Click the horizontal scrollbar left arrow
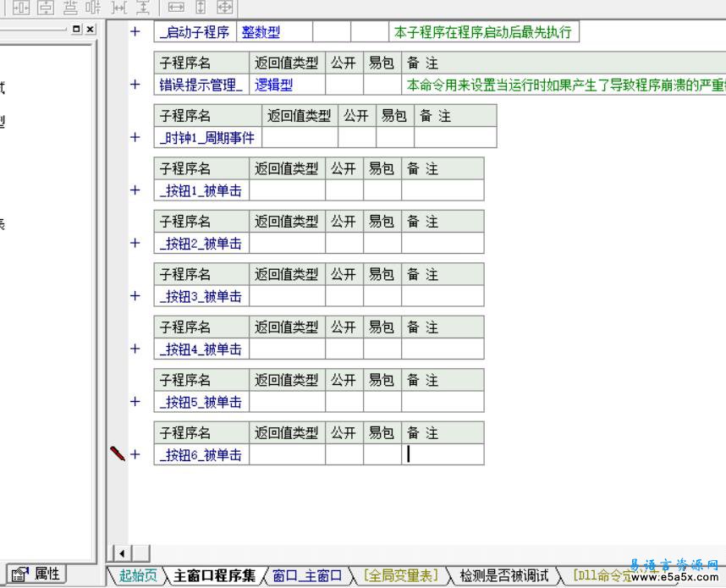 pyautogui.click(x=122, y=553)
